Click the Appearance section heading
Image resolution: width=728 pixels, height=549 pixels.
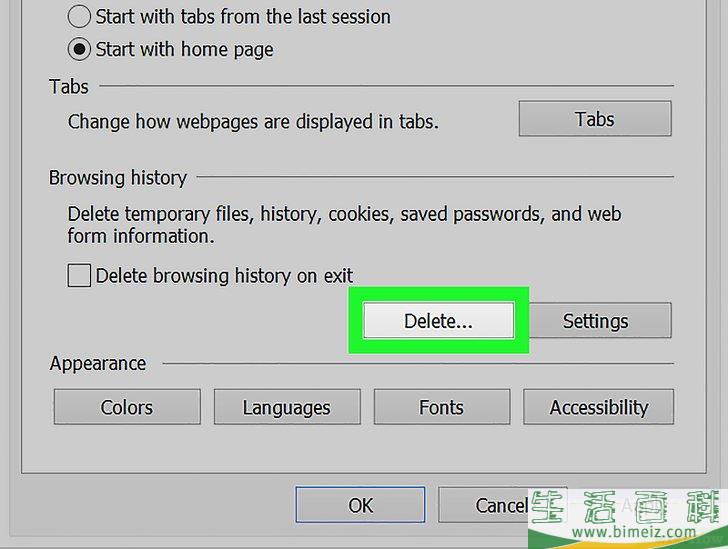(98, 363)
